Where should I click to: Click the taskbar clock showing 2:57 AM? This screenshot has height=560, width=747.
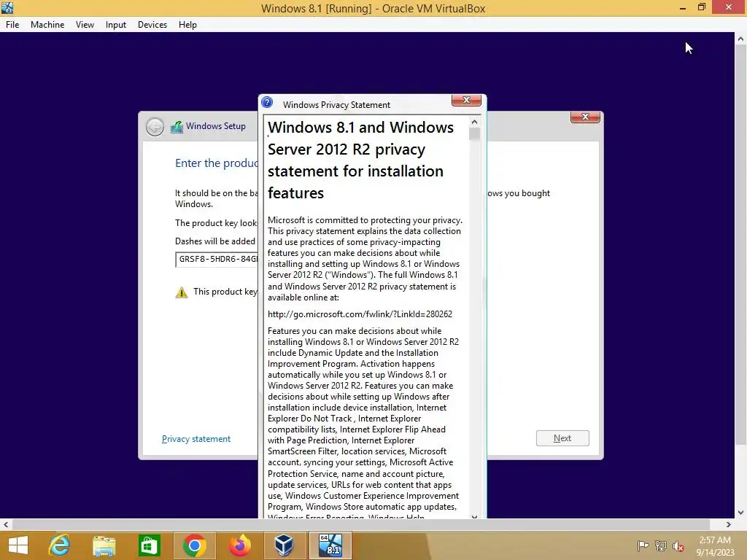pyautogui.click(x=715, y=545)
